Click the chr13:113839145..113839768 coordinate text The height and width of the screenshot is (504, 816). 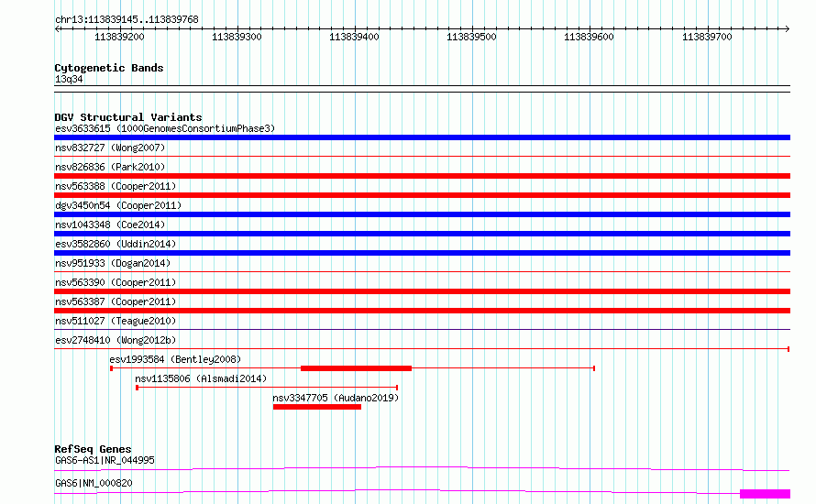tap(127, 20)
